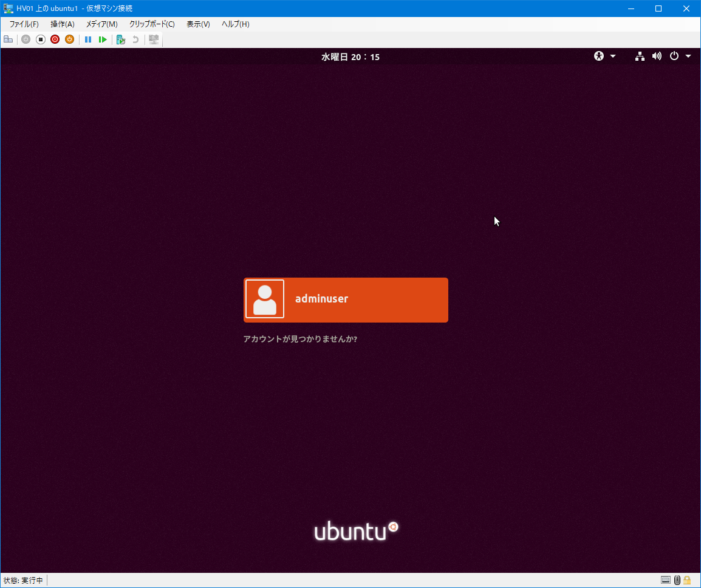Open the メディア(M) menu
701x588 pixels.
[101, 24]
